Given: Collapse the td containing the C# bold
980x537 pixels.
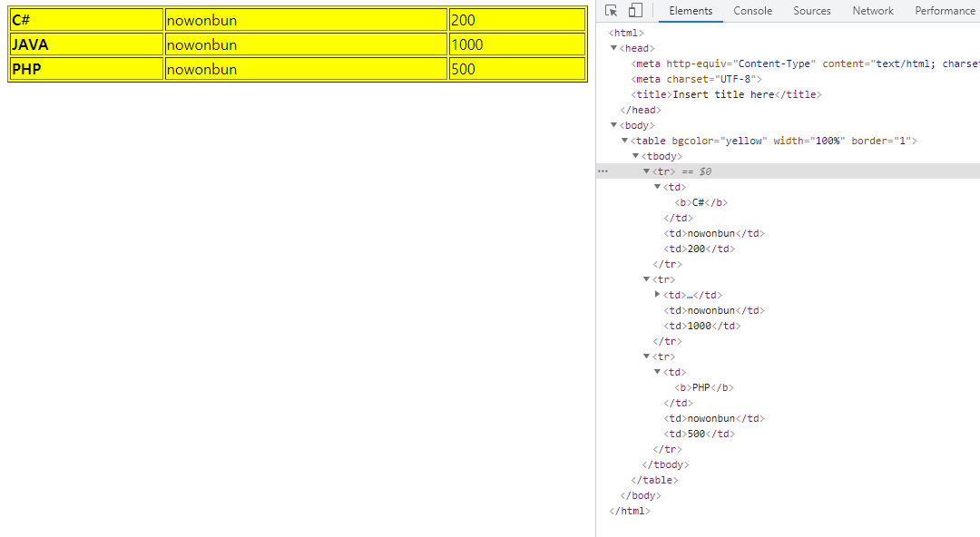Looking at the screenshot, I should [x=657, y=187].
